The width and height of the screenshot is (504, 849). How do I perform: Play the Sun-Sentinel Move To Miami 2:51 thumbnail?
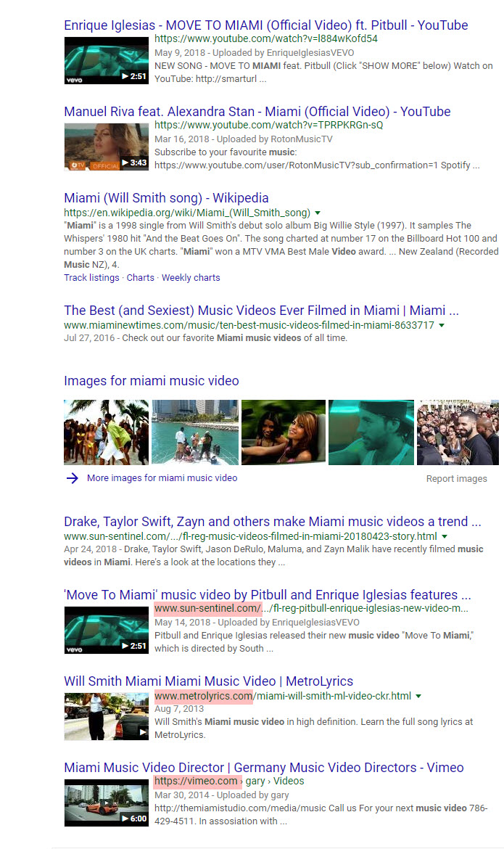click(106, 631)
